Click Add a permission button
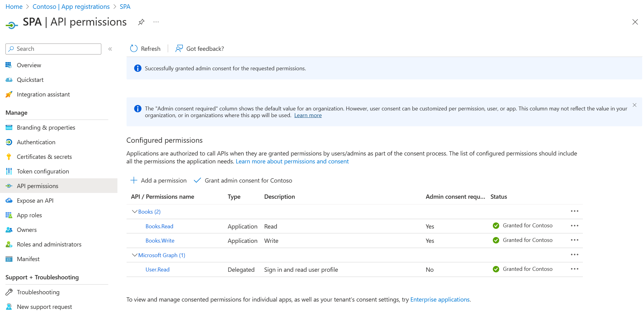This screenshot has height=311, width=644. [x=158, y=180]
